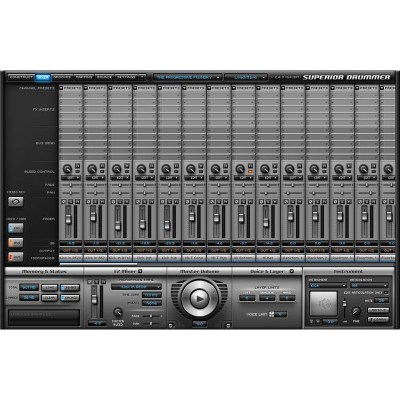Click the SN T Dyn bleed knob
Screen dimensions: 400x400
tap(215, 169)
